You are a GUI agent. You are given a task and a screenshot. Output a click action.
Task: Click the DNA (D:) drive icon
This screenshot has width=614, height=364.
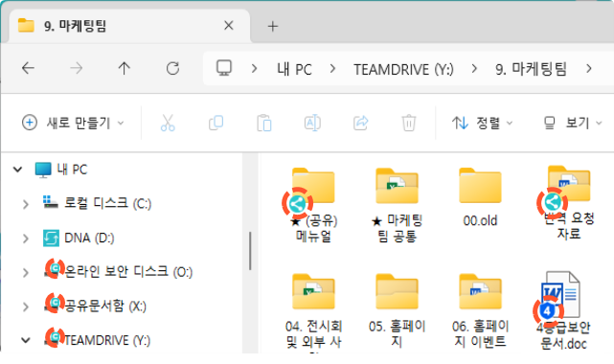pyautogui.click(x=51, y=238)
